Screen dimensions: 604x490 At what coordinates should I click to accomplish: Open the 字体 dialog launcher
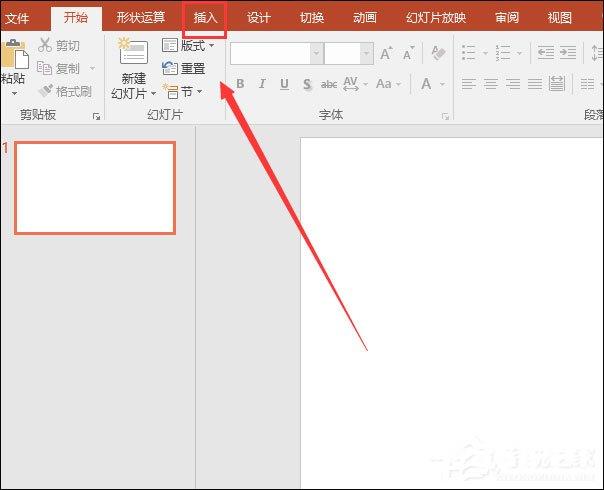coord(445,116)
